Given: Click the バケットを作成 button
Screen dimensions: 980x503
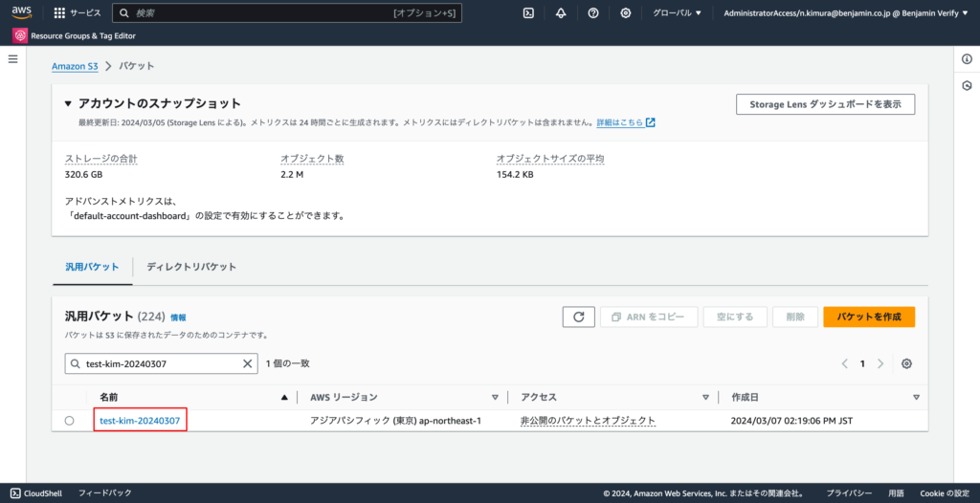Looking at the screenshot, I should tap(869, 317).
